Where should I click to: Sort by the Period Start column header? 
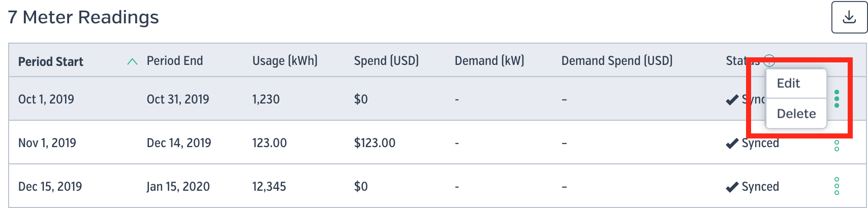click(51, 61)
